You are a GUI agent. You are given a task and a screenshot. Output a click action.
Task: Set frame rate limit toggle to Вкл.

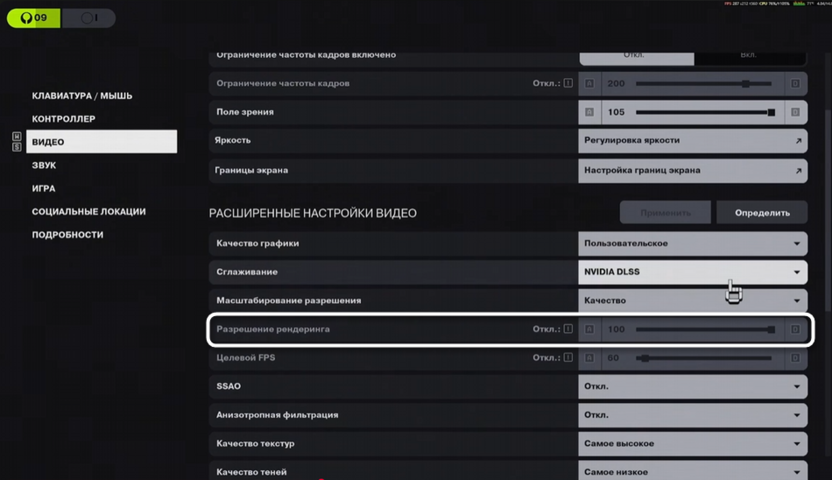[748, 55]
